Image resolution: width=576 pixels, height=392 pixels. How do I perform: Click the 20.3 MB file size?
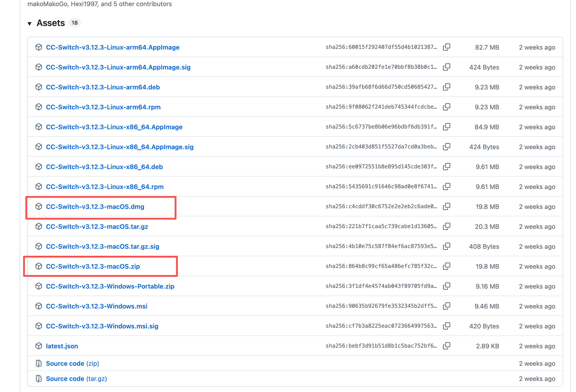tap(487, 227)
